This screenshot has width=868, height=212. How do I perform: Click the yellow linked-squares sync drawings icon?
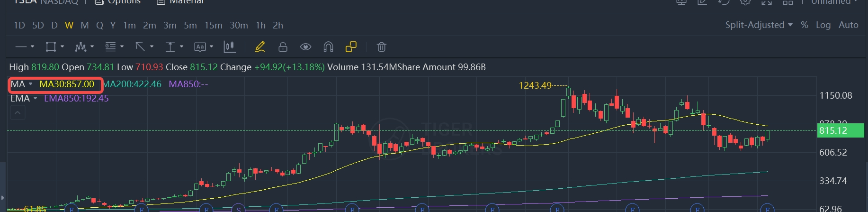351,46
